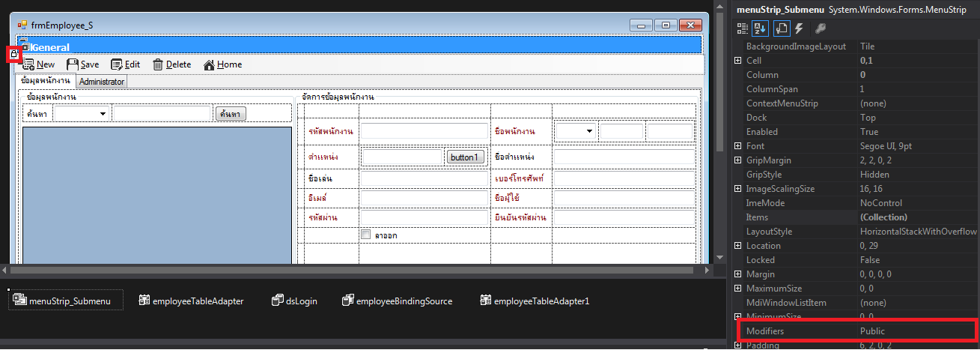Click the designer vertical scrollbar
The height and width of the screenshot is (350, 980).
coord(720,131)
